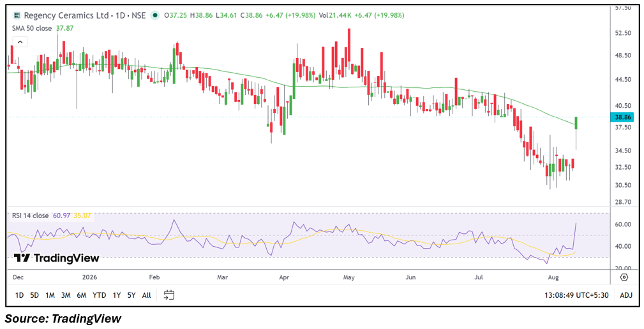Select the 5D time range
The width and height of the screenshot is (644, 329).
34,295
